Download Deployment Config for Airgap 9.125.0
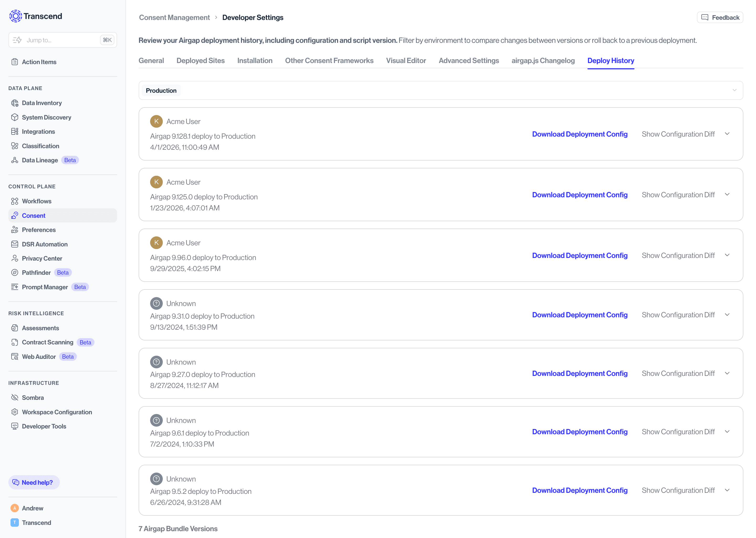The width and height of the screenshot is (756, 538). point(580,195)
